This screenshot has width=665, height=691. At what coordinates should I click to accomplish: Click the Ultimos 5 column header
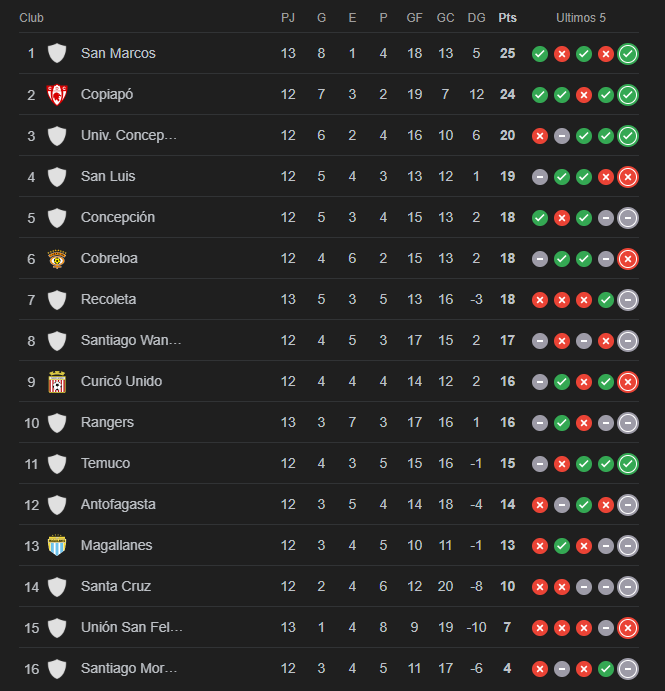pos(581,18)
